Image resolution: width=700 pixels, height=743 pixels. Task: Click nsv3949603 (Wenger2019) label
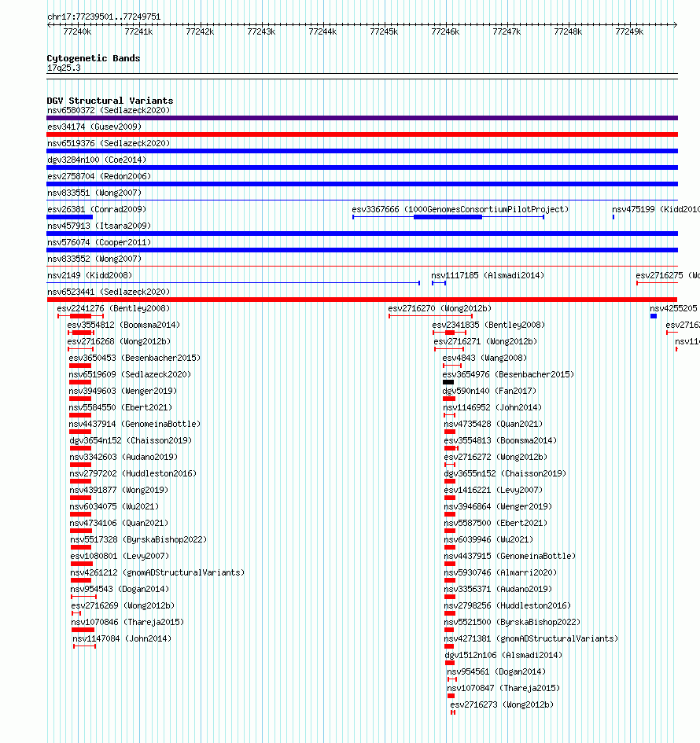click(x=123, y=392)
